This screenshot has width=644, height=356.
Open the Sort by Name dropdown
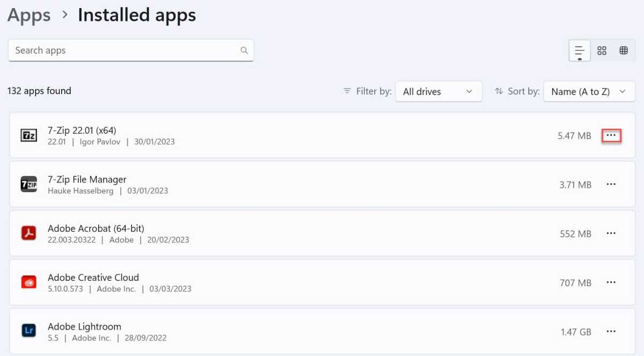pyautogui.click(x=589, y=92)
